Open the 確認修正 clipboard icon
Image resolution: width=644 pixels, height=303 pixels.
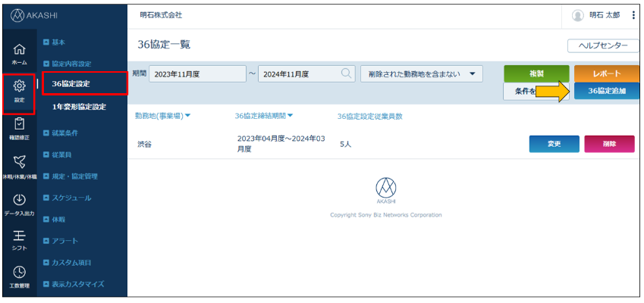click(20, 126)
